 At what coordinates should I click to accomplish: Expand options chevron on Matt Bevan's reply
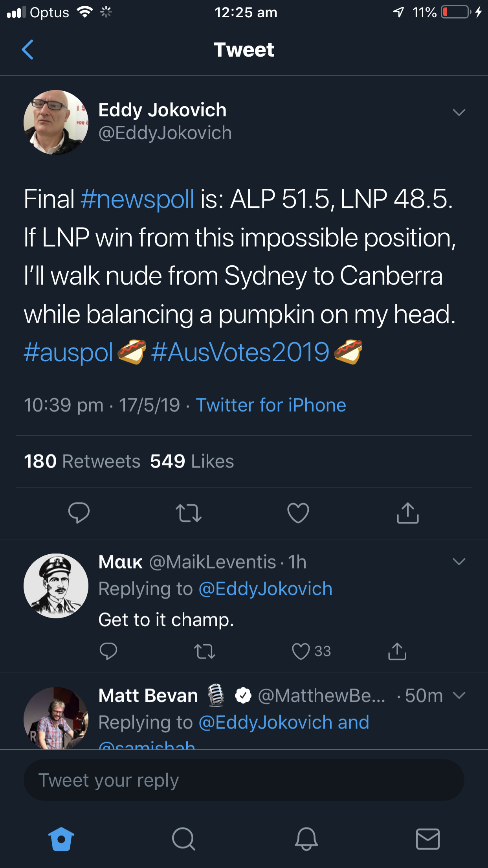(x=459, y=695)
